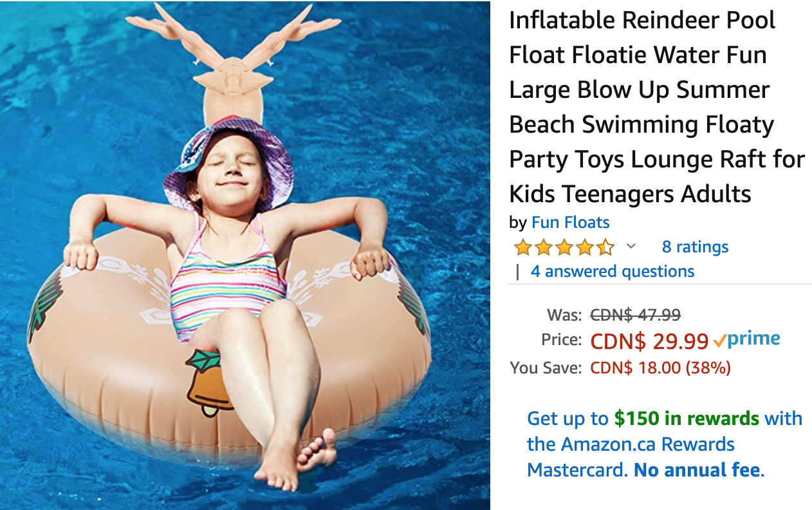Click the CDN$ 29.99 current price
Screen dimensions: 812x510
coord(650,341)
